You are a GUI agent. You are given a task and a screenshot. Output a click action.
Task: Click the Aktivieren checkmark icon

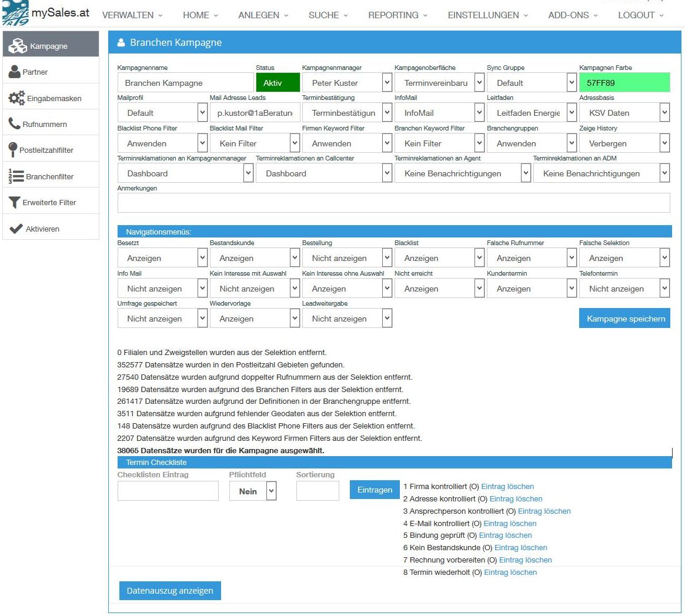16,229
